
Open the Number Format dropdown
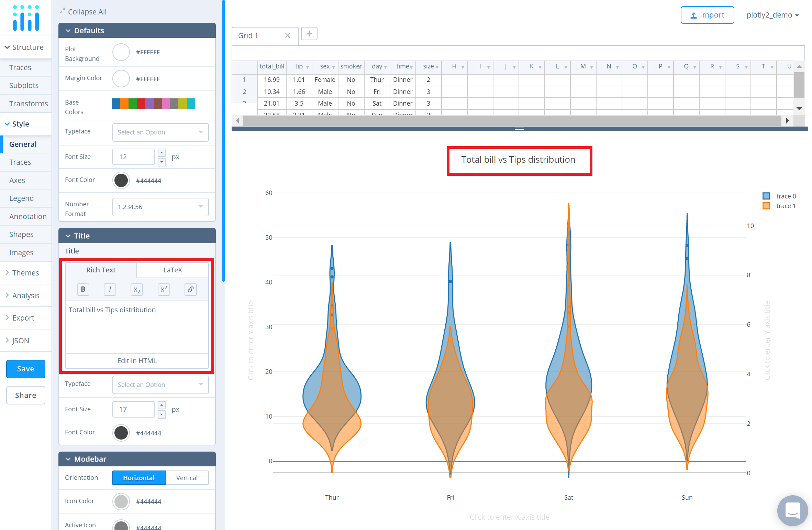pos(160,207)
